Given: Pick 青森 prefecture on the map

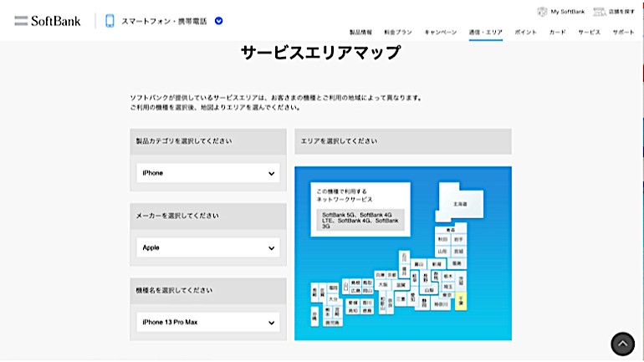Looking at the screenshot, I should pyautogui.click(x=451, y=228).
